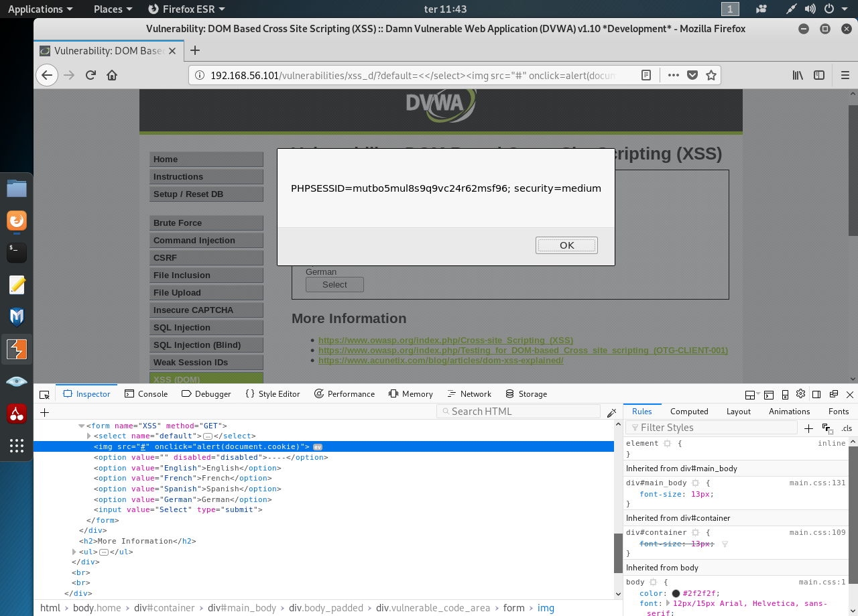Create a new node in the Inspector
858x616 pixels.
click(45, 412)
